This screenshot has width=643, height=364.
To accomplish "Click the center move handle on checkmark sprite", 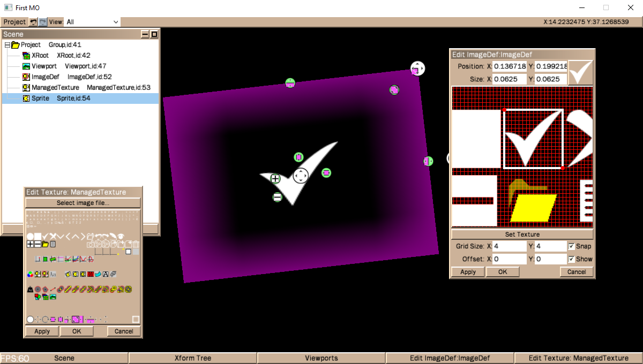I will (301, 176).
